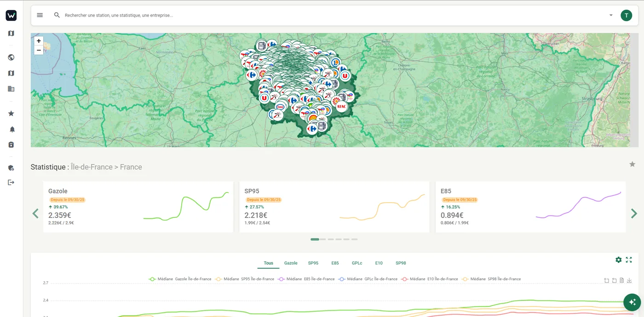Image resolution: width=644 pixels, height=317 pixels.
Task: Open the E85 statistic card
Action: coord(530,207)
